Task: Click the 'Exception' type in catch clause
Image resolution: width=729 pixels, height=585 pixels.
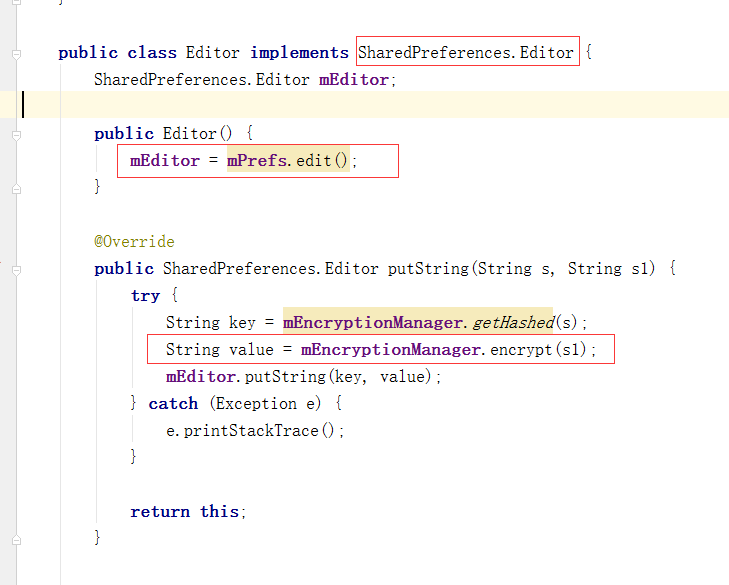Action: click(256, 404)
